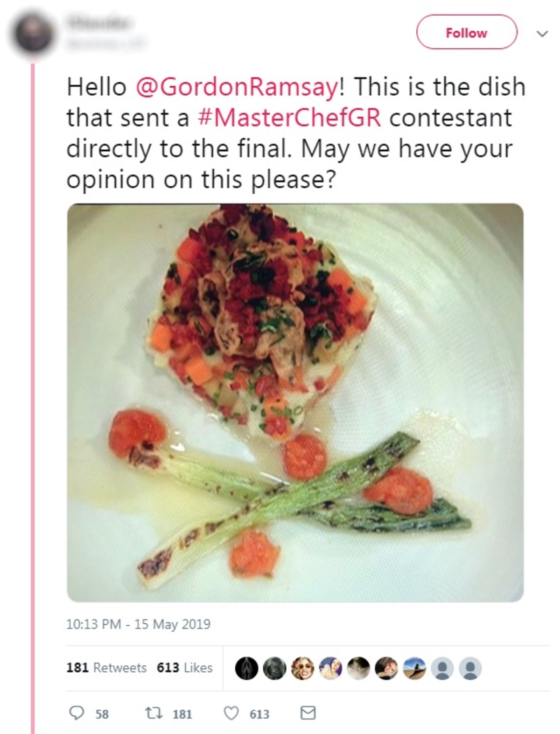The image size is (560, 734).
Task: Open the @GordonRamsay mention link
Action: click(237, 87)
